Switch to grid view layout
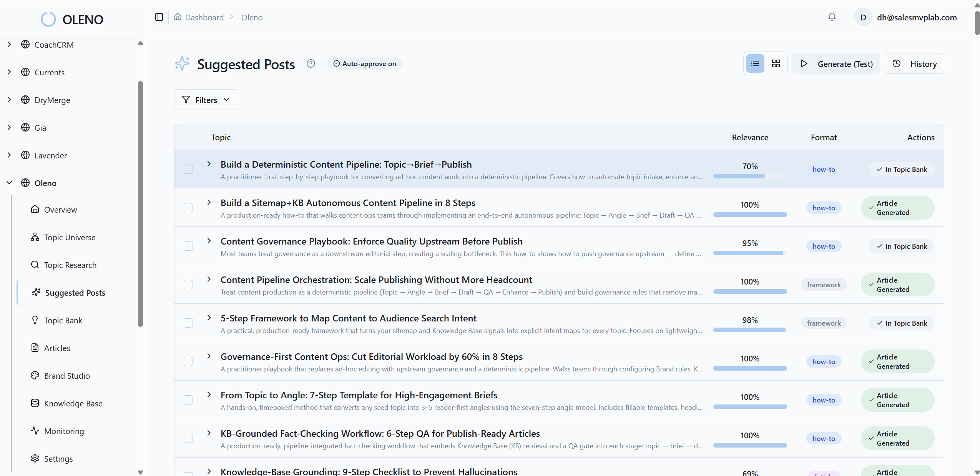The image size is (980, 476). pyautogui.click(x=776, y=63)
